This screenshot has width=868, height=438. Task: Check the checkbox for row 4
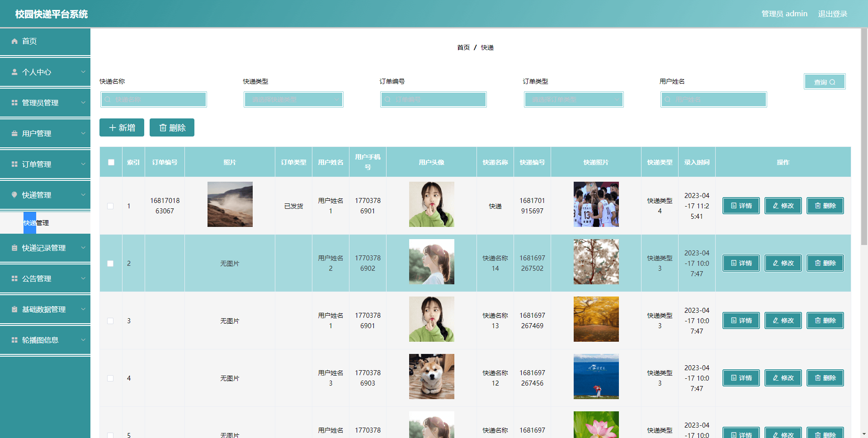pyautogui.click(x=110, y=378)
